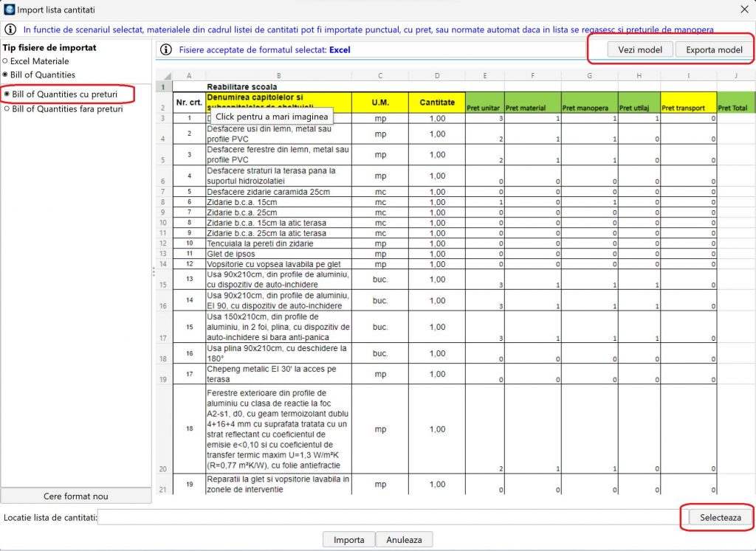This screenshot has height=551, width=756.
Task: Click the Pret utilaj header cell
Action: [x=639, y=102]
